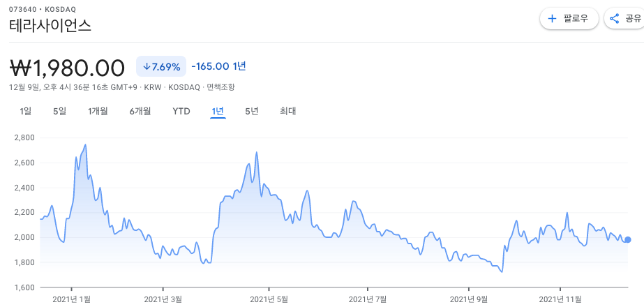Click the 2,200 y-axis value
This screenshot has width=644, height=307.
pos(24,213)
